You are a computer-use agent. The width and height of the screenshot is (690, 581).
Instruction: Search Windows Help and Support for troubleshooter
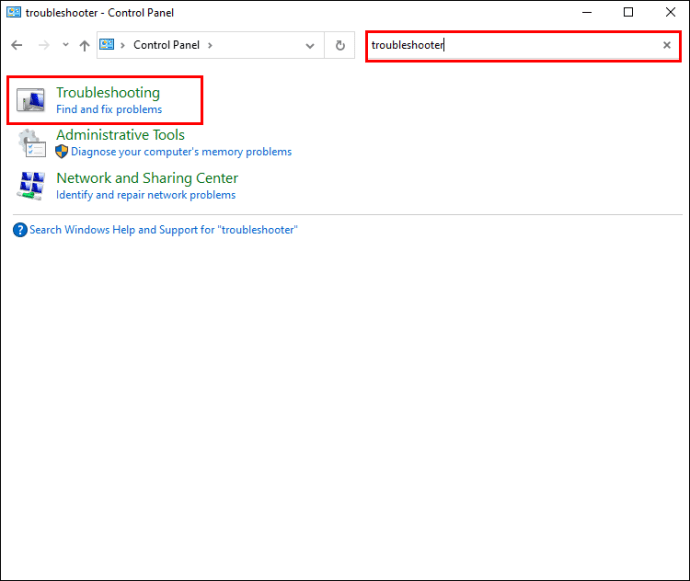click(x=163, y=230)
